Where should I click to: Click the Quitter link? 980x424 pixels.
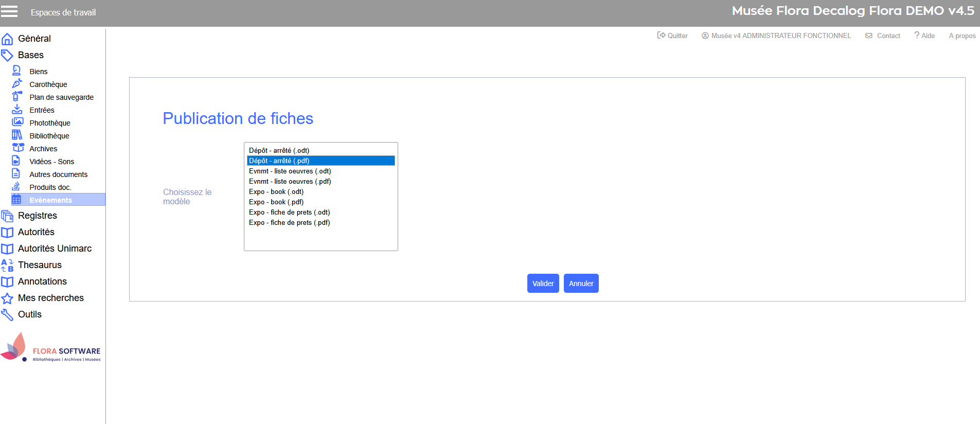(x=673, y=36)
